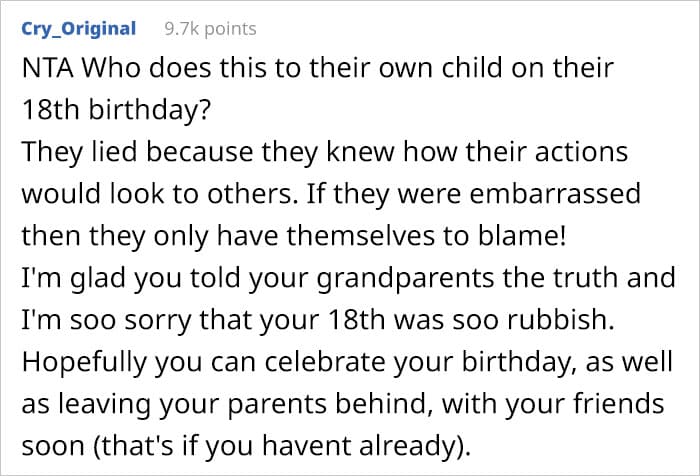This screenshot has height=476, width=700.
Task: Click the 9.7k points score label
Action: (211, 29)
